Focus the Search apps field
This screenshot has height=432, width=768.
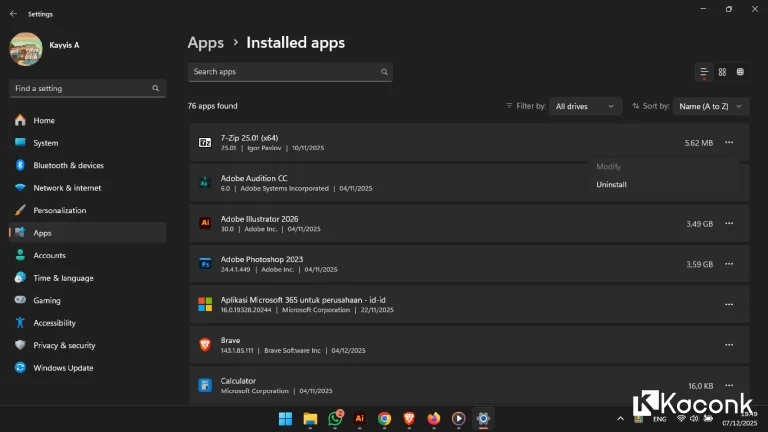pos(290,72)
